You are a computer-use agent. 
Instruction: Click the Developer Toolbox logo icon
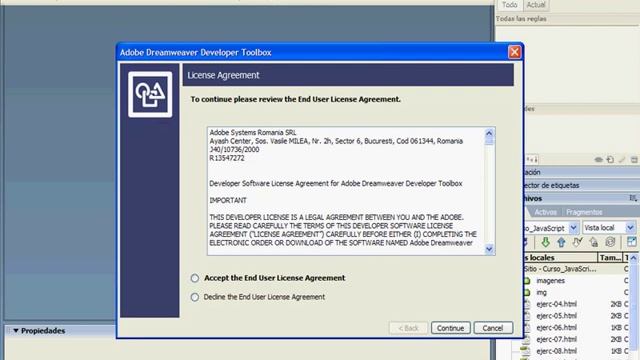pos(150,95)
